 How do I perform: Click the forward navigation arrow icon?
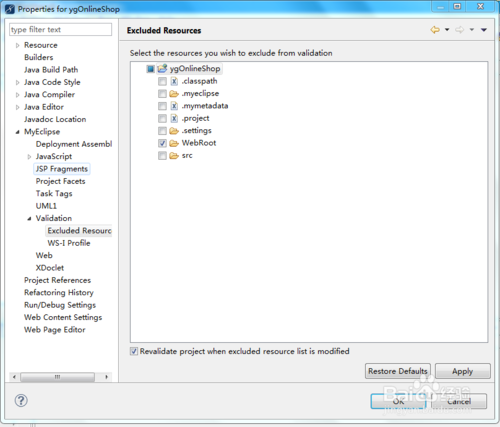pyautogui.click(x=460, y=30)
